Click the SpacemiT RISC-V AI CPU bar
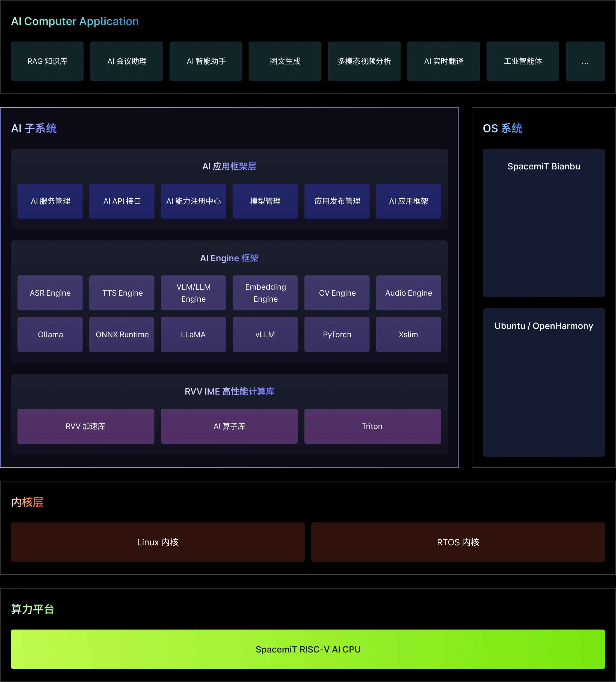Screen dimensions: 616x682 coord(308,649)
